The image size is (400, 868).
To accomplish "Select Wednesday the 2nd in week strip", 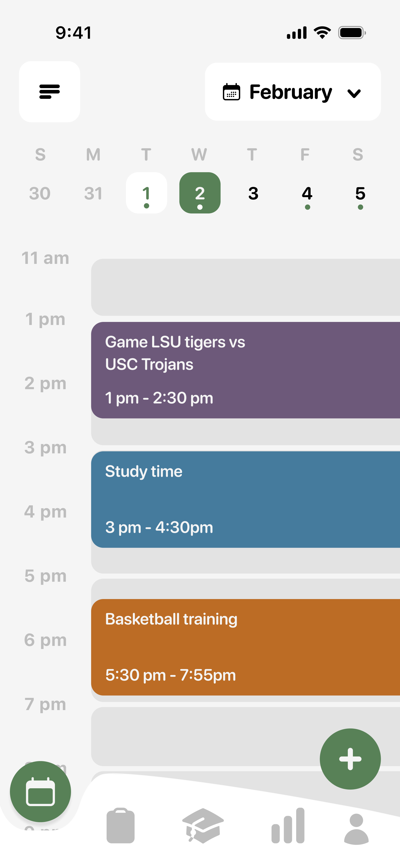I will [200, 193].
